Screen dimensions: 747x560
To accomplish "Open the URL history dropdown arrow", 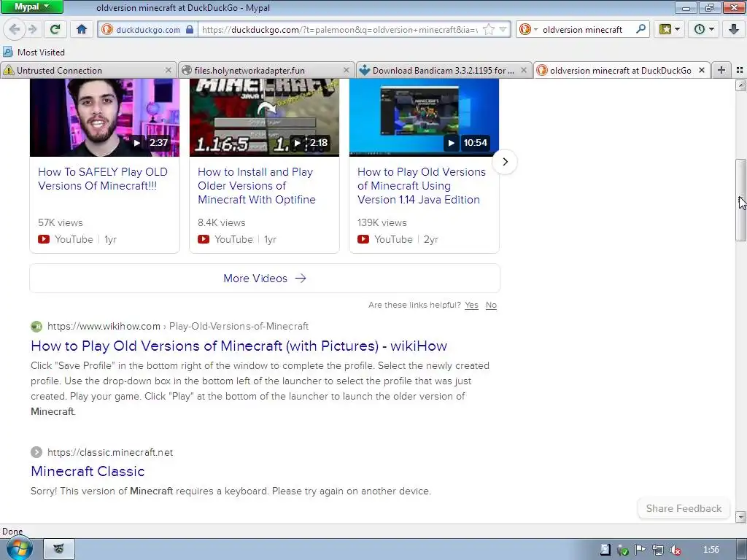I will pos(503,29).
